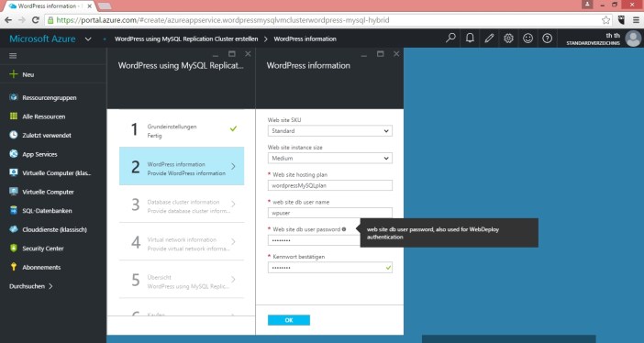Open the account avatar menu
This screenshot has width=644, height=343.
(633, 39)
